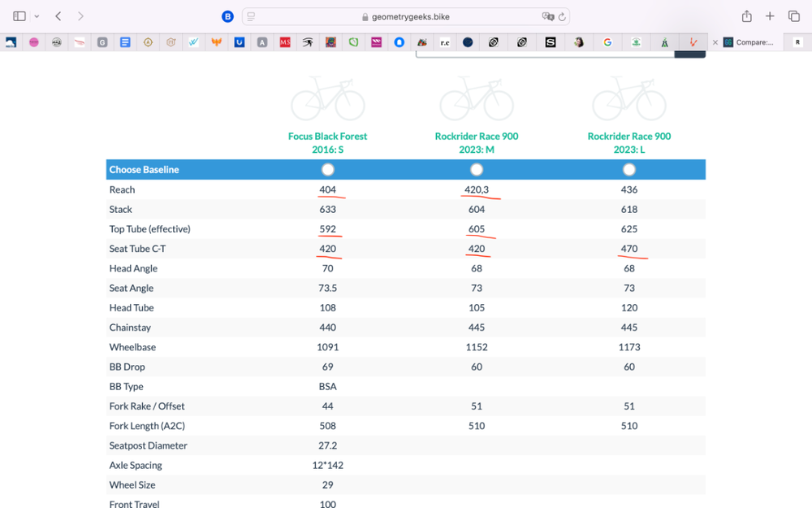This screenshot has height=508, width=812.
Task: Click the Share icon in toolbar
Action: tap(746, 16)
